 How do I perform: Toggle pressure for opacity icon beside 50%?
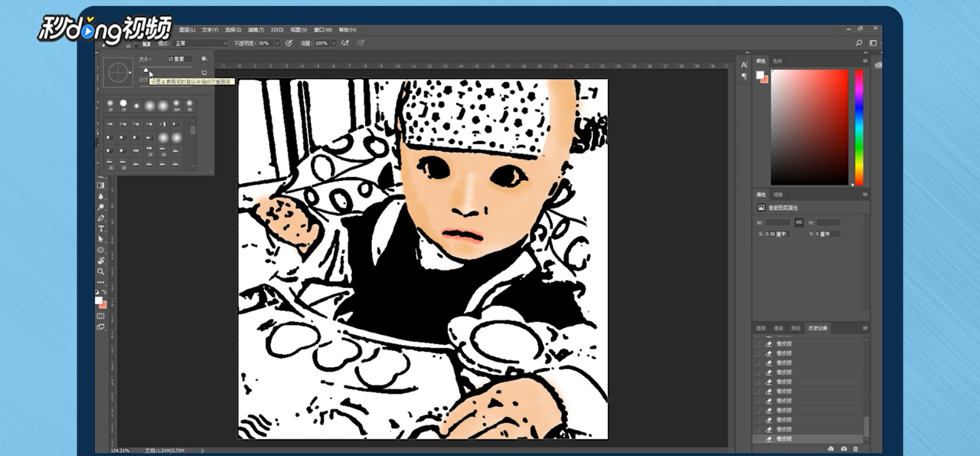click(x=289, y=43)
